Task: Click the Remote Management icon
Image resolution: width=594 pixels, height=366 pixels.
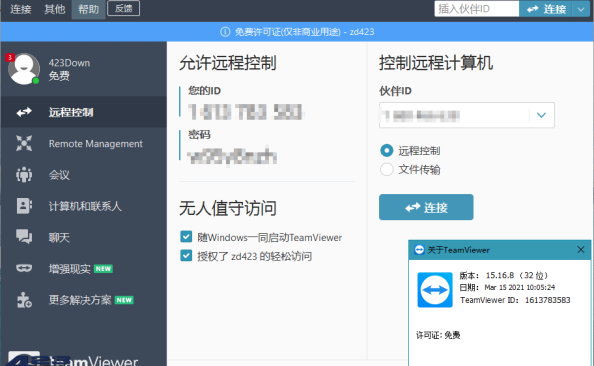Action: pos(24,143)
